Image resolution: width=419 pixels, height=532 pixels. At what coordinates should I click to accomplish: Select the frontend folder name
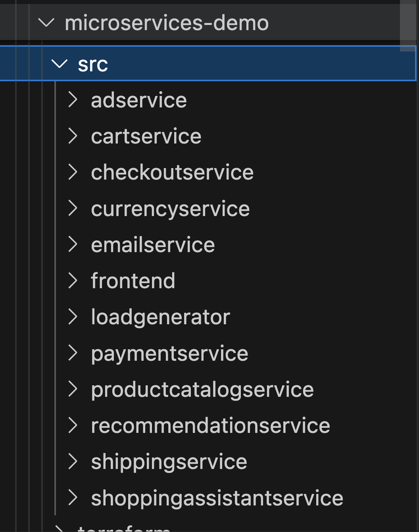click(x=133, y=281)
